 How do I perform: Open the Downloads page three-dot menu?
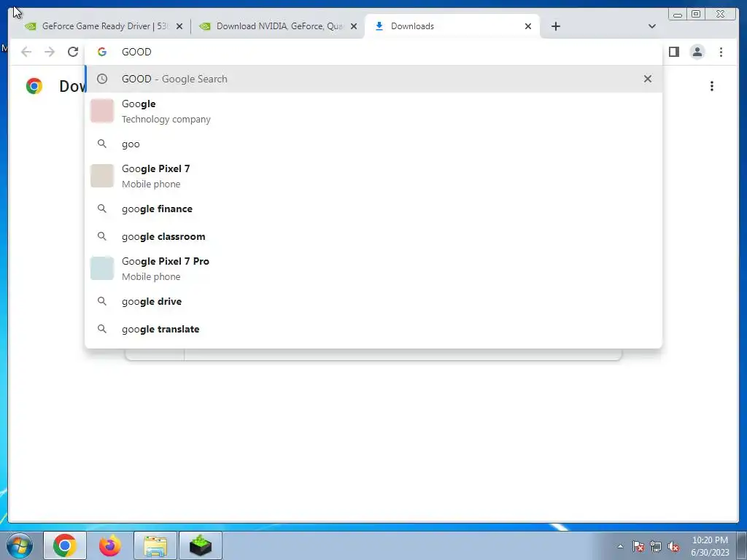712,86
